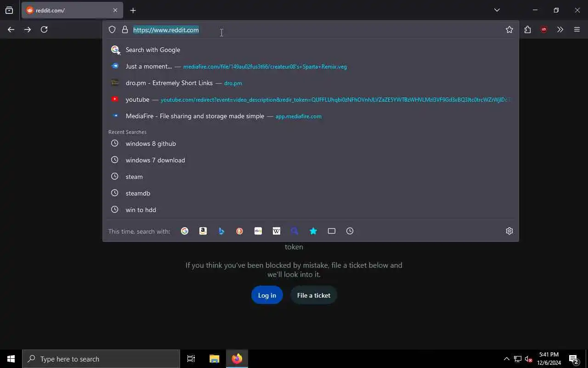Screen dimensions: 588x368
Task: Bookmark this page with the star icon
Action: tap(509, 29)
